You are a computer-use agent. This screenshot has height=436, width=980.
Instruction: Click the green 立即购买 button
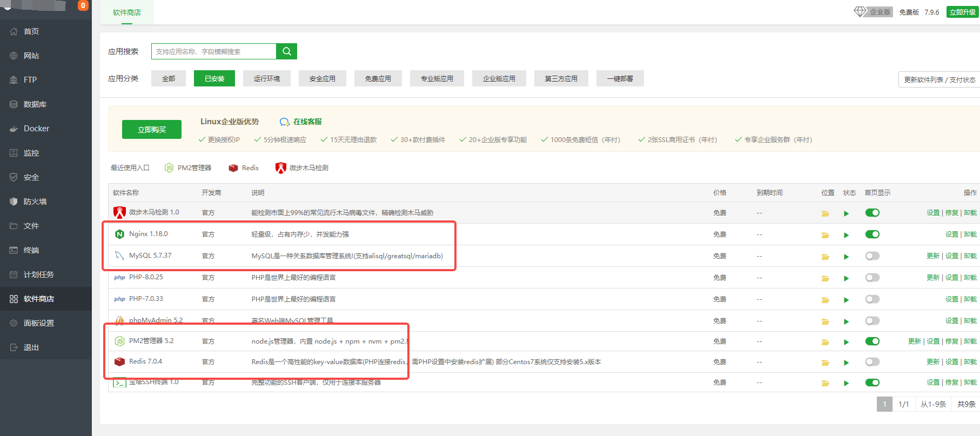[152, 130]
